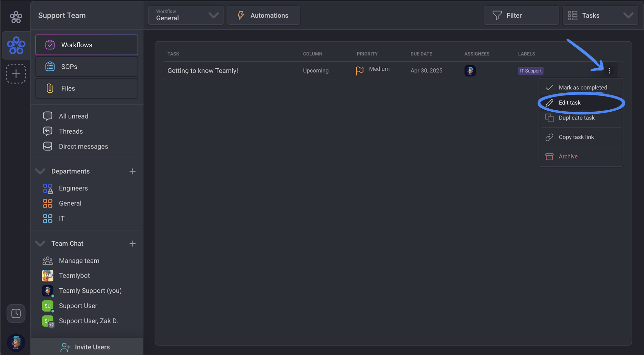Click the assignee avatar in the task row

coord(470,71)
